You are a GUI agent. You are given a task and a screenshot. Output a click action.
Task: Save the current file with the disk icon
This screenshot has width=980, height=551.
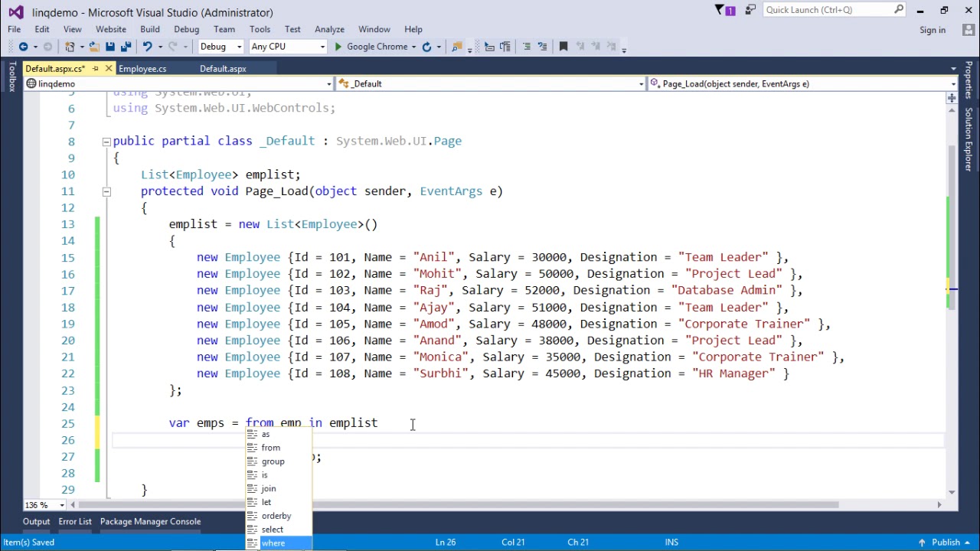tap(110, 47)
